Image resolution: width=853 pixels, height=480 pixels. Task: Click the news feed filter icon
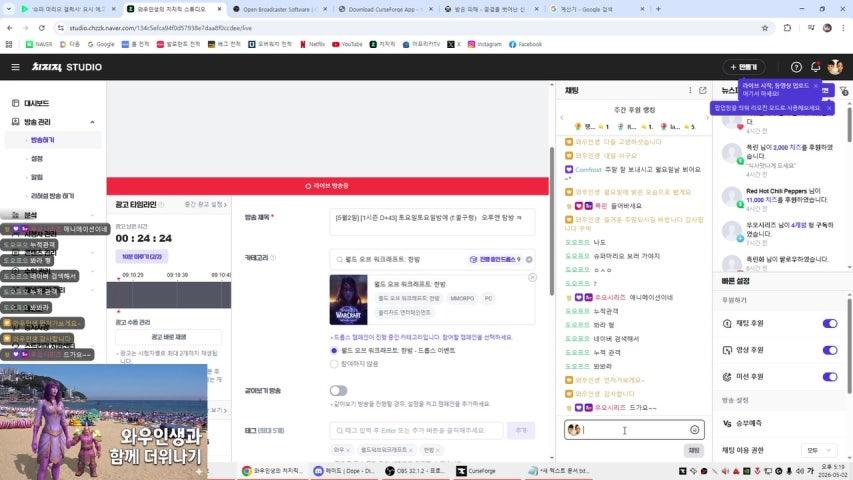(x=844, y=91)
